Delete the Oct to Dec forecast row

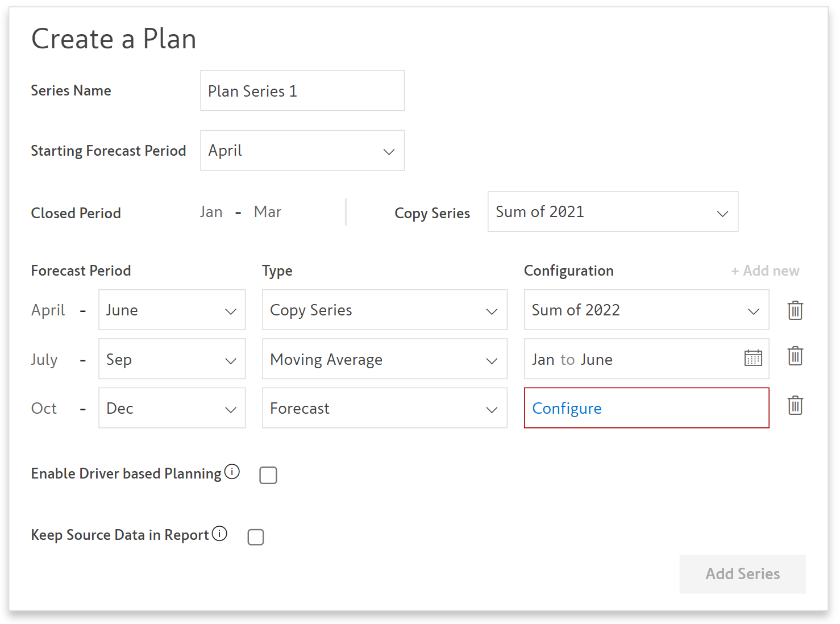(x=795, y=406)
